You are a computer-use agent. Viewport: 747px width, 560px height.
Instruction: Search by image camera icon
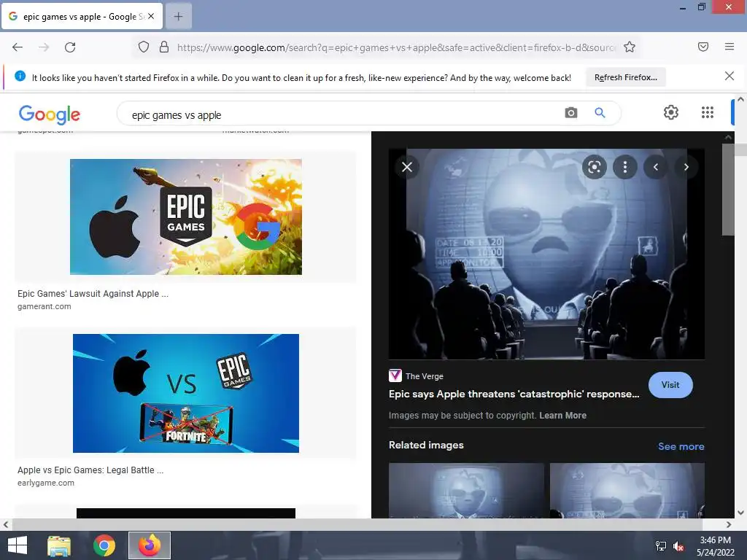[x=570, y=113]
